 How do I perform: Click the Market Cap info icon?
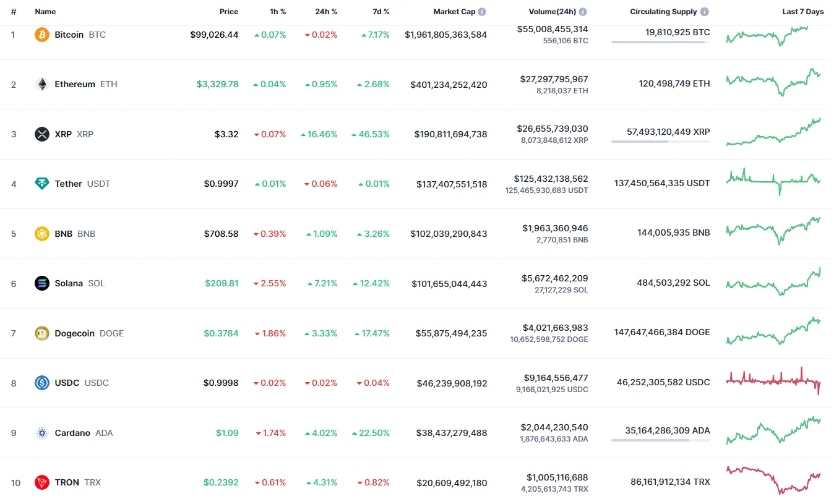(x=482, y=12)
